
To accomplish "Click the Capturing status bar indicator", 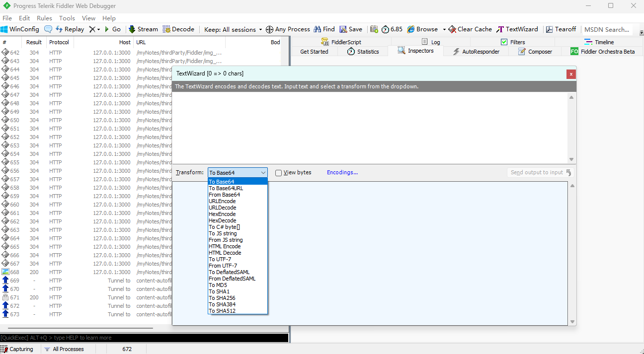I will pos(17,349).
